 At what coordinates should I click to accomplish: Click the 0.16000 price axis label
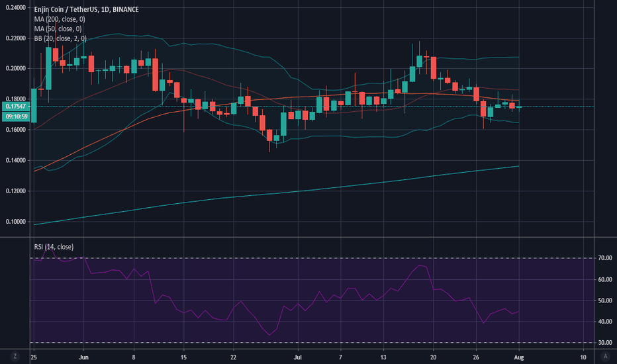pyautogui.click(x=16, y=130)
